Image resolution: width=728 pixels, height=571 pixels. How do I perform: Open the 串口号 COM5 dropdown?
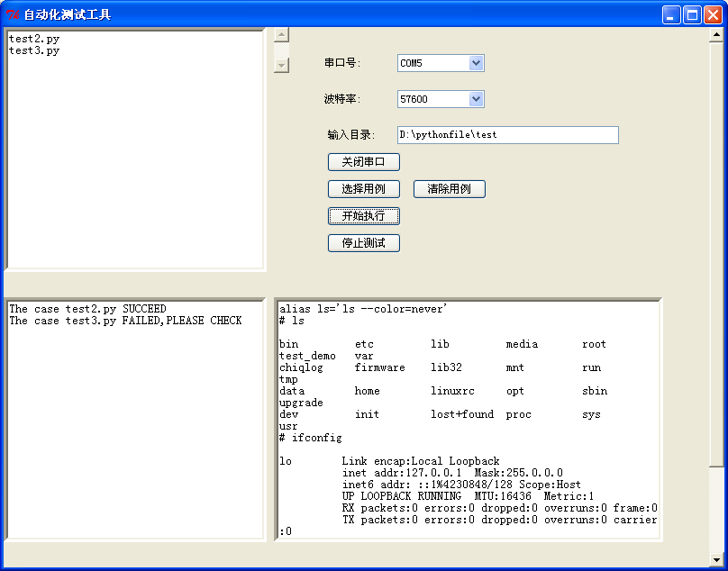coord(476,63)
